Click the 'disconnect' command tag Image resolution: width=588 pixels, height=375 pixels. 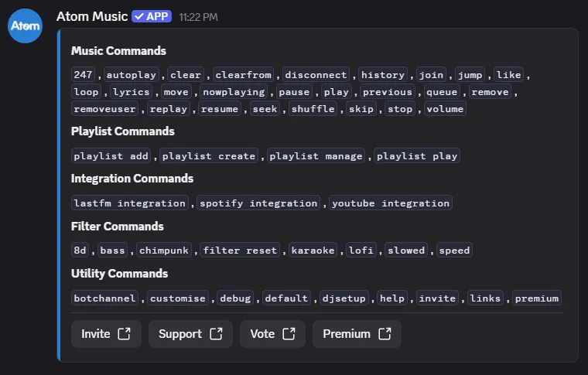pyautogui.click(x=316, y=74)
